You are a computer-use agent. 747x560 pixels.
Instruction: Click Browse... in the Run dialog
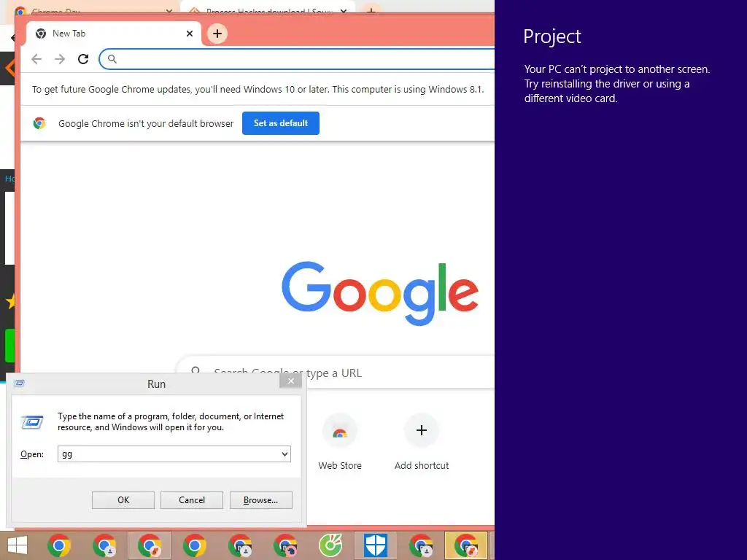[x=260, y=500]
